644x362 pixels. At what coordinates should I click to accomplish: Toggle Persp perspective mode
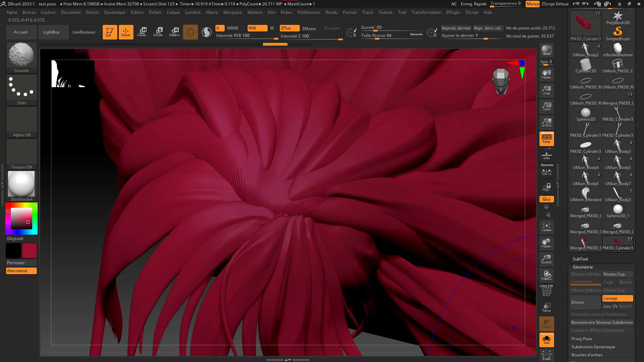(546, 139)
